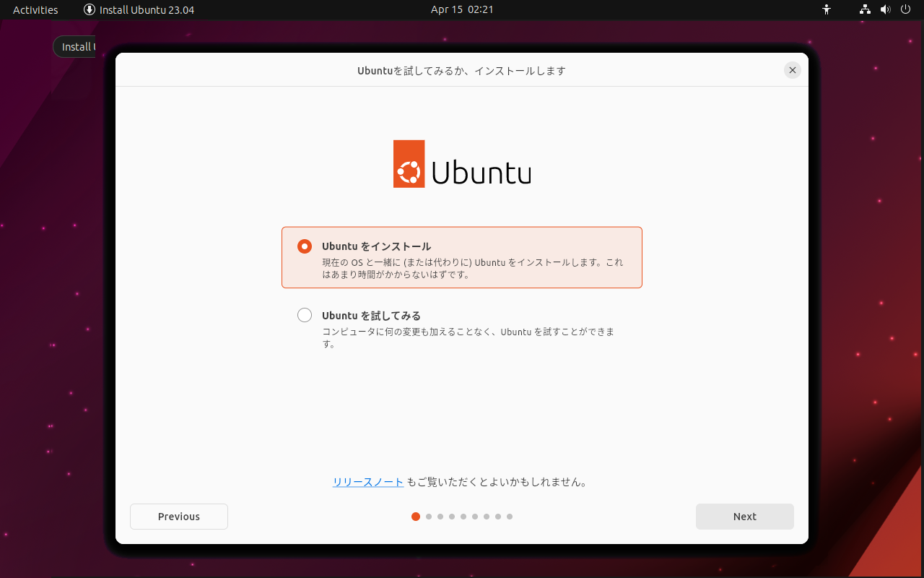Click the power icon in top bar
Image resolution: width=924 pixels, height=578 pixels.
pyautogui.click(x=906, y=9)
